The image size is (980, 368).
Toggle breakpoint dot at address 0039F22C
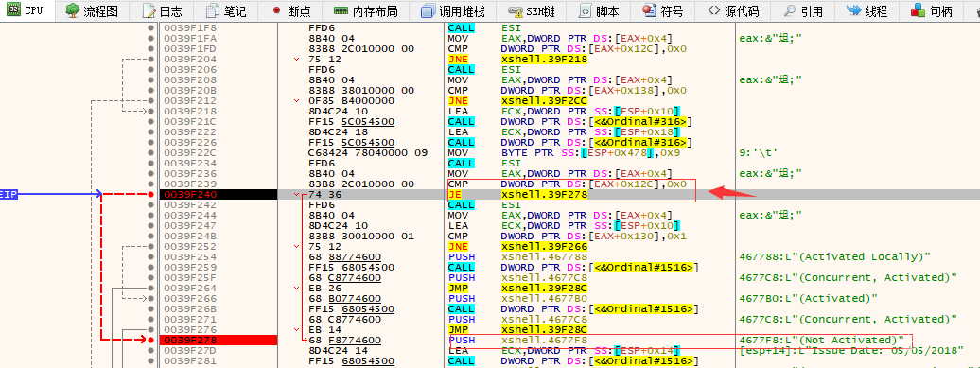click(x=150, y=152)
